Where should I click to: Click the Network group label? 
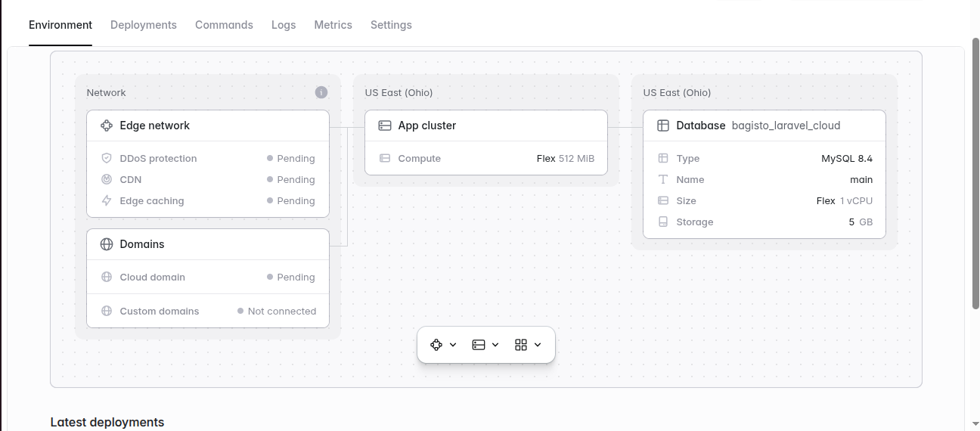(x=107, y=92)
